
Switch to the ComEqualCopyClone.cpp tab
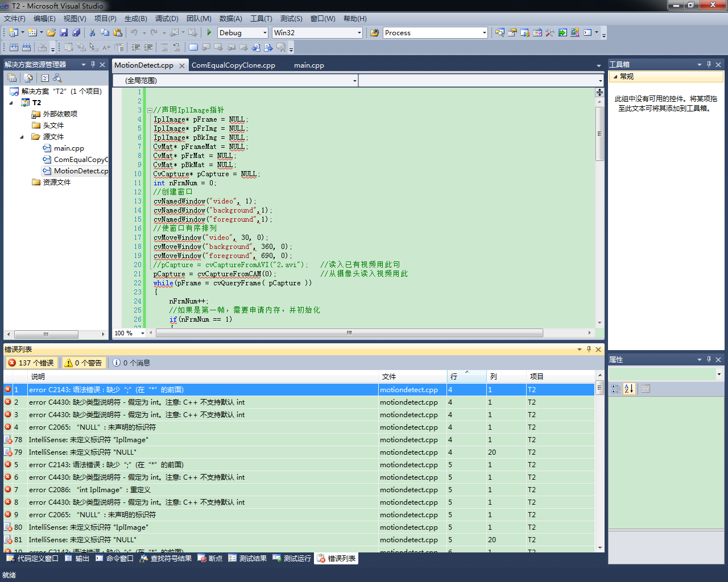click(233, 65)
